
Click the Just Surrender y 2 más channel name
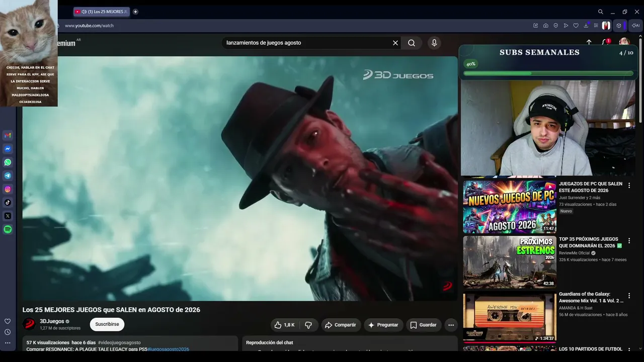(580, 198)
